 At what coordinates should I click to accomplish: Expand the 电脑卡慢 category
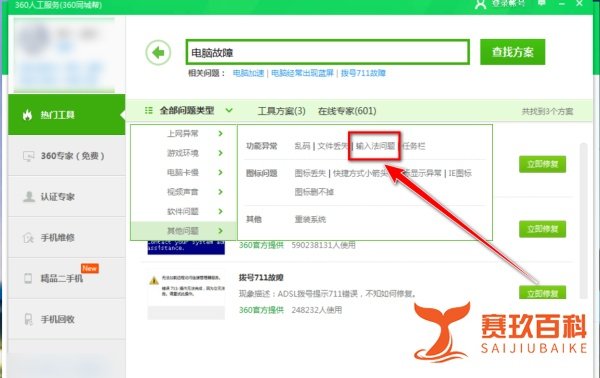point(184,173)
